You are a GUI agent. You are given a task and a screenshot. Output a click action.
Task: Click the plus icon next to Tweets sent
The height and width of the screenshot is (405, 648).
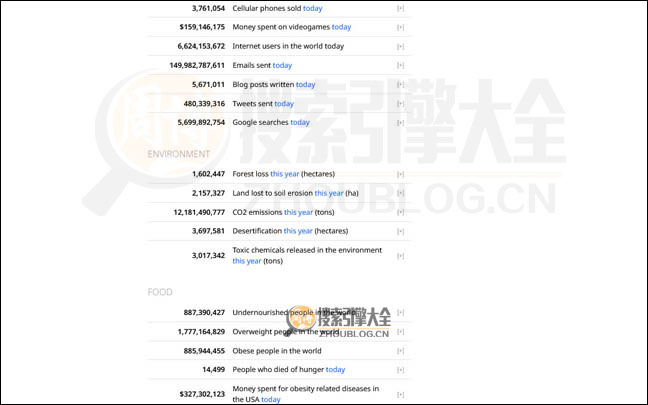pos(401,103)
